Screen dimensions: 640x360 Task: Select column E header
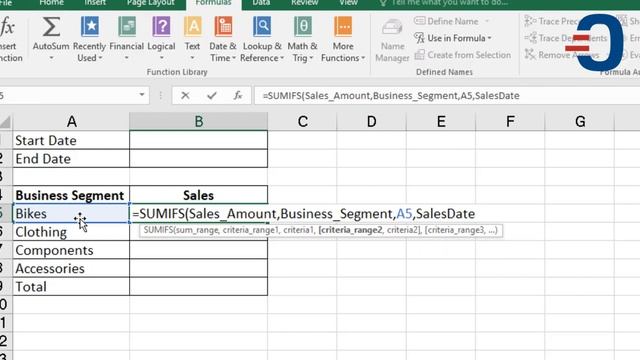pyautogui.click(x=441, y=121)
